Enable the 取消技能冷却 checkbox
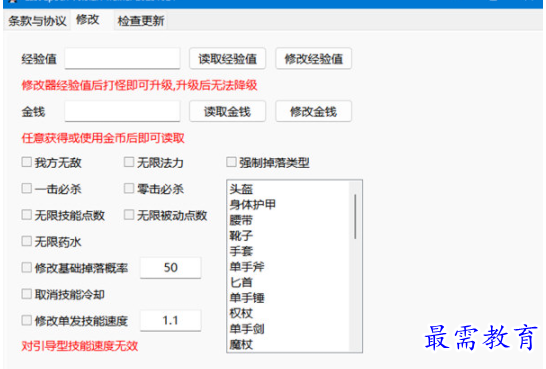546x369 pixels. [x=26, y=295]
